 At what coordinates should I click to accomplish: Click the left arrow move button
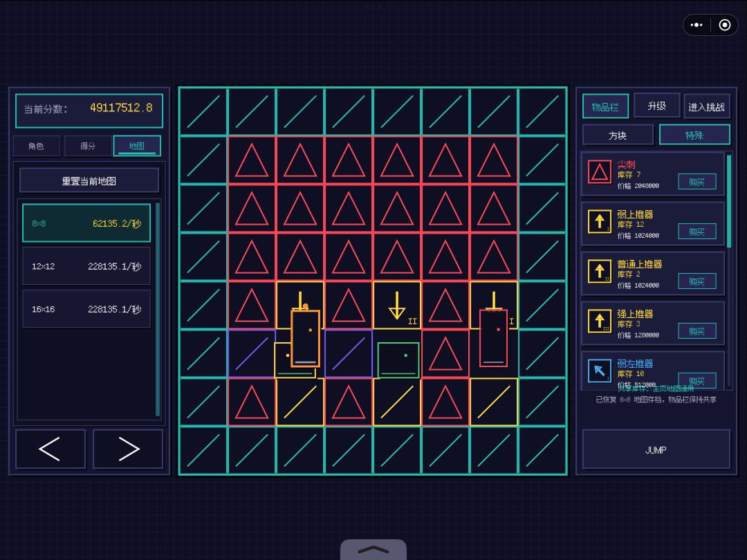[x=50, y=449]
